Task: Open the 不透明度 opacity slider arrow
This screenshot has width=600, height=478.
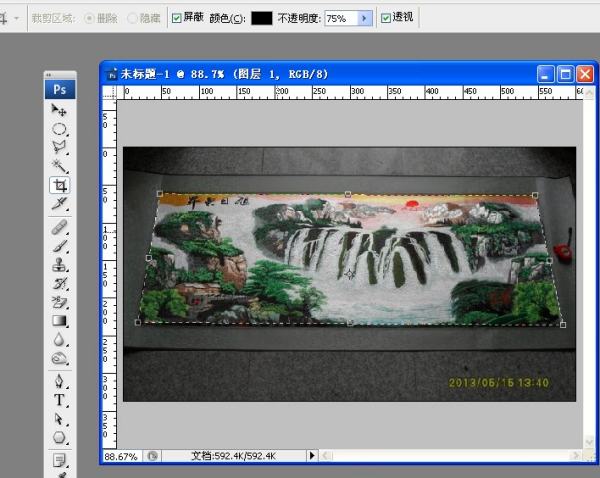Action: [x=364, y=18]
